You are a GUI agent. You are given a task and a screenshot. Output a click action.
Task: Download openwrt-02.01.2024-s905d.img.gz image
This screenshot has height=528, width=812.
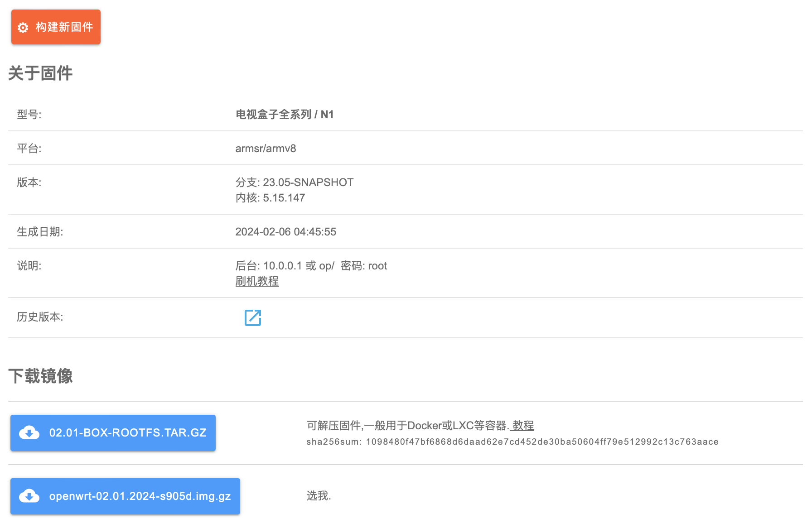(125, 496)
